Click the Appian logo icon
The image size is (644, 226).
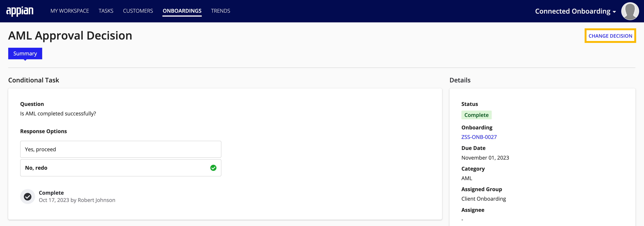pos(21,11)
